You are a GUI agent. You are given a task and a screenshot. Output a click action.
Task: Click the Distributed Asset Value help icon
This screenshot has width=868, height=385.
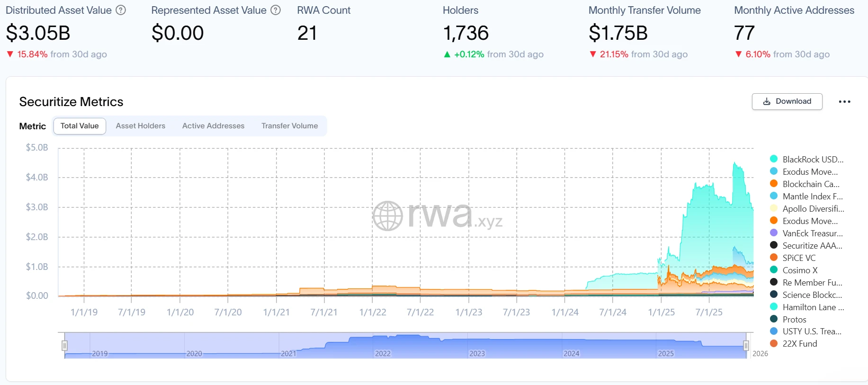click(x=121, y=10)
